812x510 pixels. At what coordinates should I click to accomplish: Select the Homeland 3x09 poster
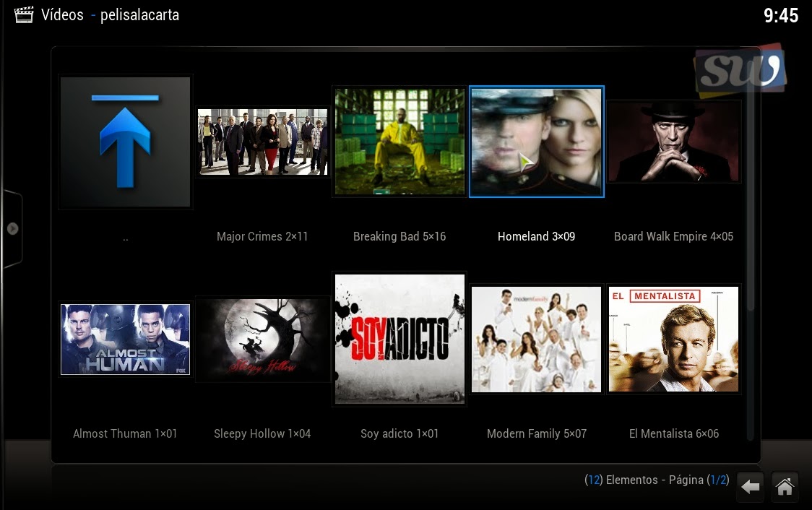pyautogui.click(x=537, y=142)
